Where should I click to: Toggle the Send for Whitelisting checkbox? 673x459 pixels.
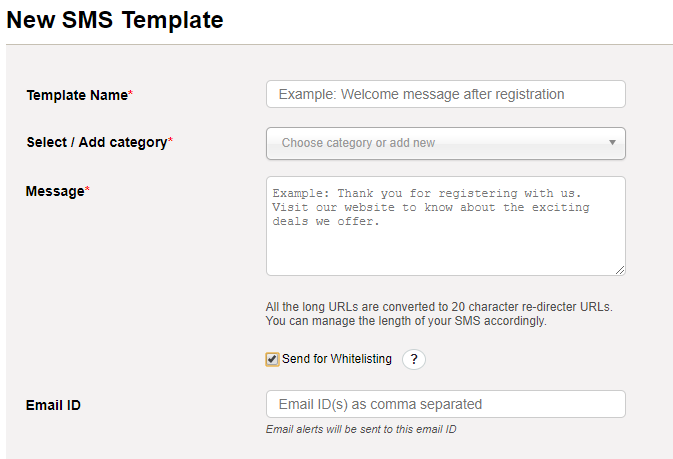(272, 359)
